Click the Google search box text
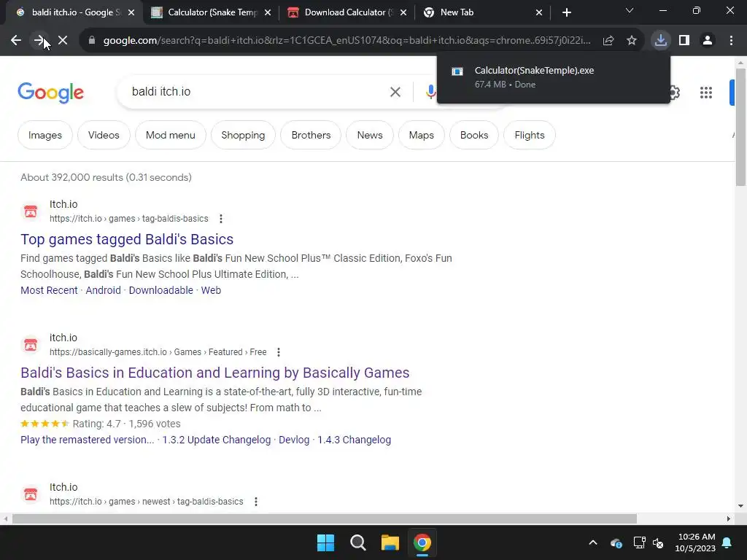 tap(161, 91)
